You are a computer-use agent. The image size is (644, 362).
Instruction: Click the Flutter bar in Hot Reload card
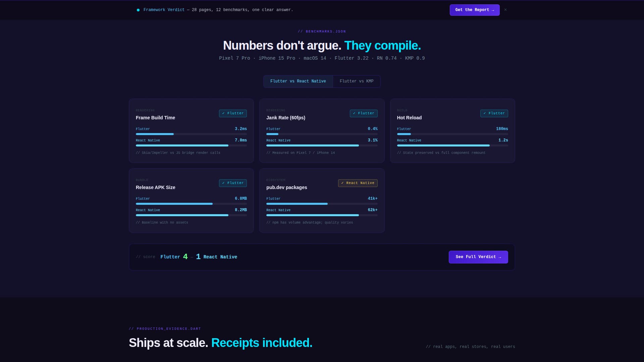click(452, 134)
